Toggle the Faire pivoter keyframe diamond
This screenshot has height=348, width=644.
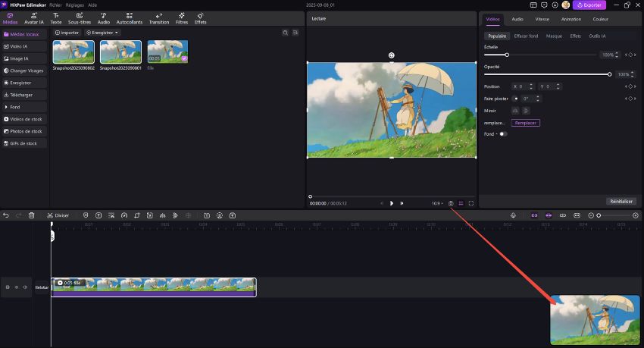[630, 99]
